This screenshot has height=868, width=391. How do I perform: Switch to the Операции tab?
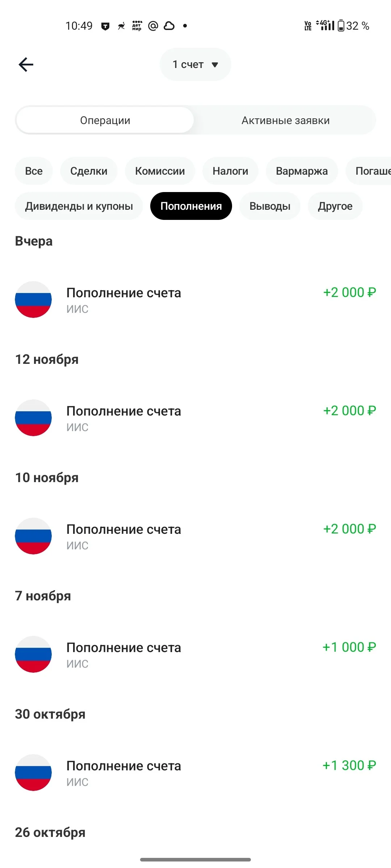pos(105,120)
